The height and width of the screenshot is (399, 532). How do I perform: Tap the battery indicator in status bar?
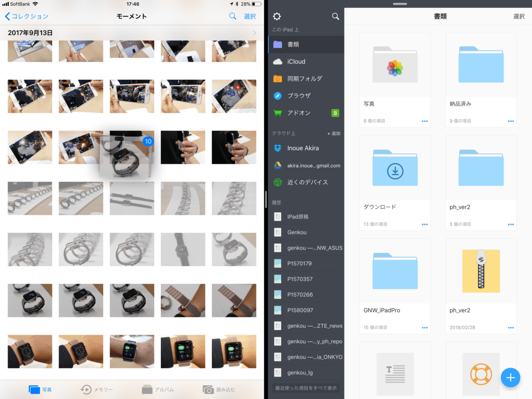pyautogui.click(x=256, y=4)
